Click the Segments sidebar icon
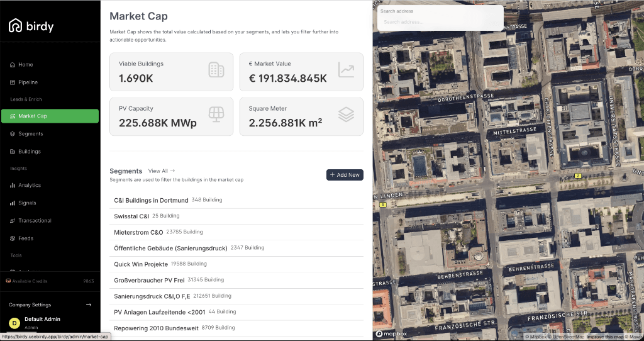This screenshot has width=644, height=341. [13, 133]
